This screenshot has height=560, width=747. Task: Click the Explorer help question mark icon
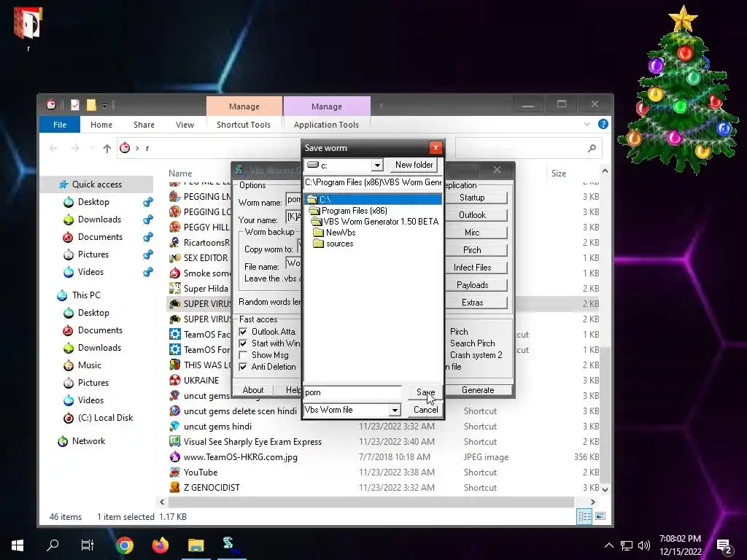(x=603, y=124)
